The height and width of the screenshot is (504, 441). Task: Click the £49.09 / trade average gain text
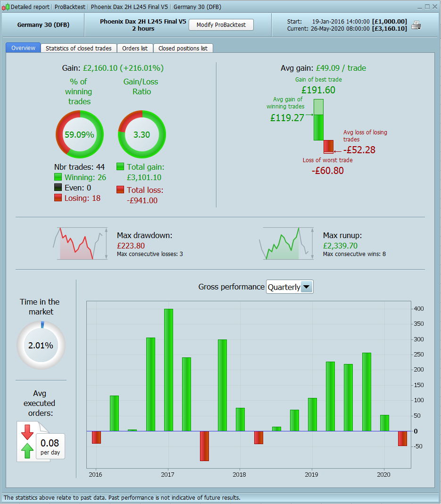(341, 68)
